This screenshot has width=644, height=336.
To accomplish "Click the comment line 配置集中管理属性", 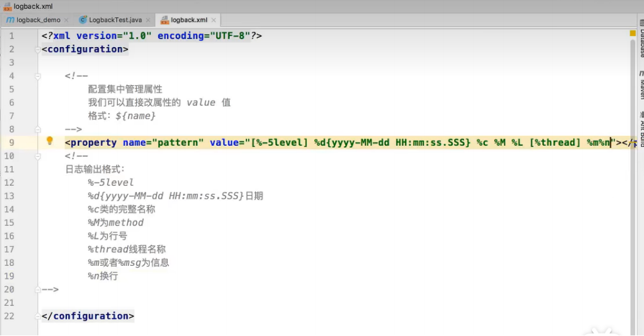I will click(125, 89).
